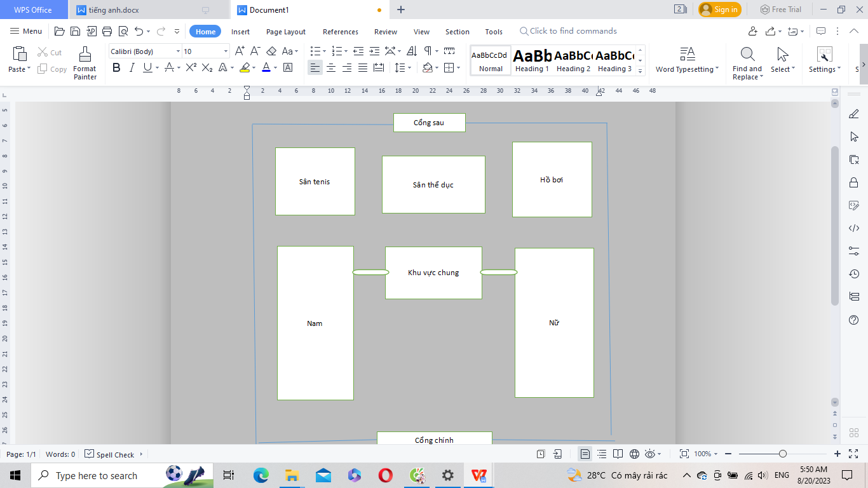Image resolution: width=868 pixels, height=488 pixels.
Task: Open the font size dropdown
Action: coord(226,51)
